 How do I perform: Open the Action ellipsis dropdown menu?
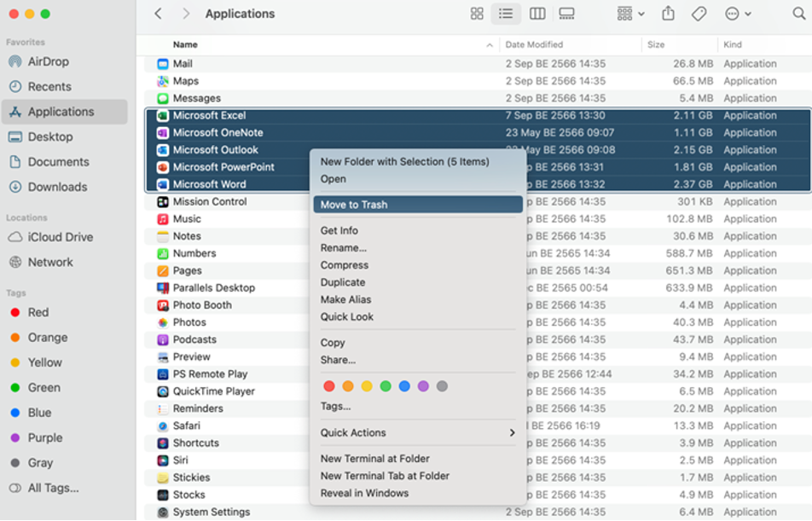[x=738, y=14]
